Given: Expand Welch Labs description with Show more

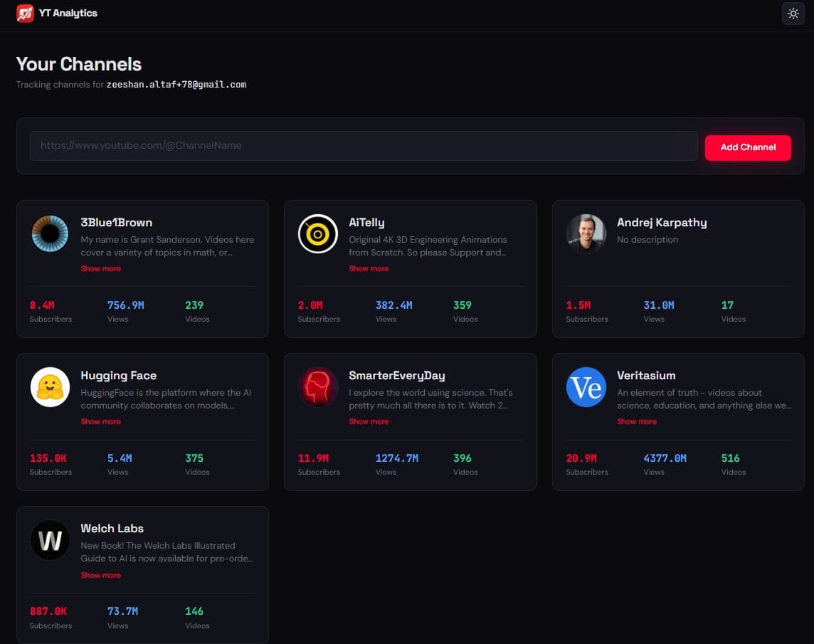Looking at the screenshot, I should (101, 576).
